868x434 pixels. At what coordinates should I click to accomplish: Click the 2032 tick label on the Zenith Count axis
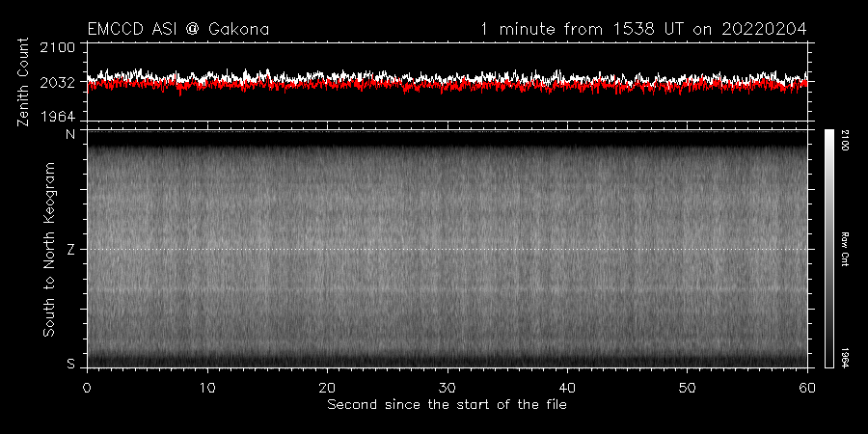click(x=57, y=83)
